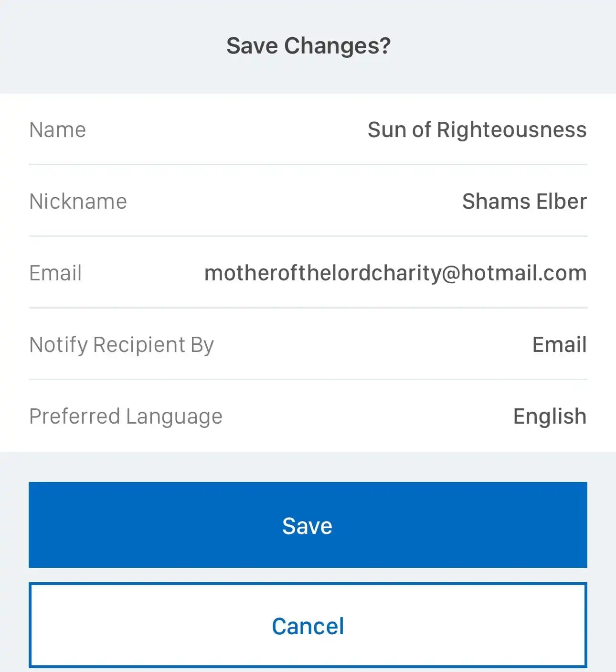Select the 'Preferred Language' label
Image resolution: width=616 pixels, height=672 pixels.
click(126, 416)
